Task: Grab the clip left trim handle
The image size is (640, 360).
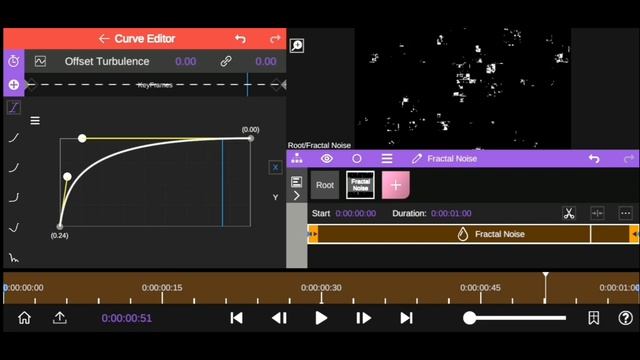Action: tap(313, 234)
